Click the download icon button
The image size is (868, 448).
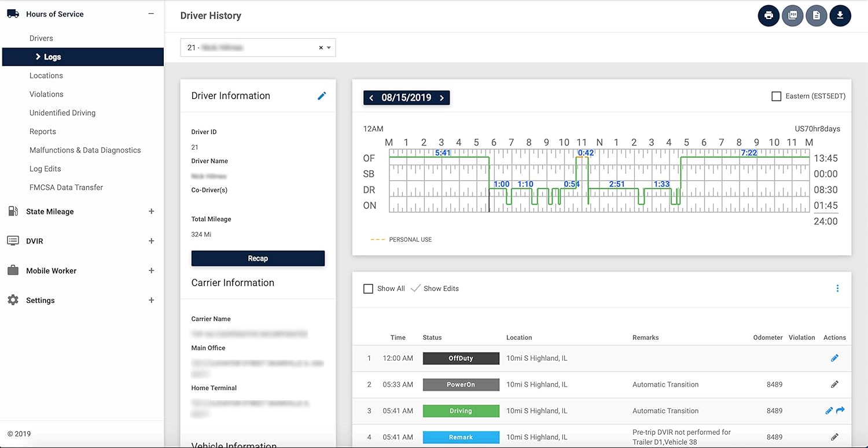tap(840, 16)
